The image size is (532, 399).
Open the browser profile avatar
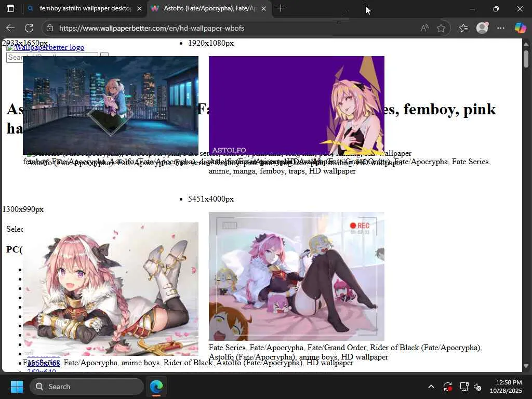[482, 28]
